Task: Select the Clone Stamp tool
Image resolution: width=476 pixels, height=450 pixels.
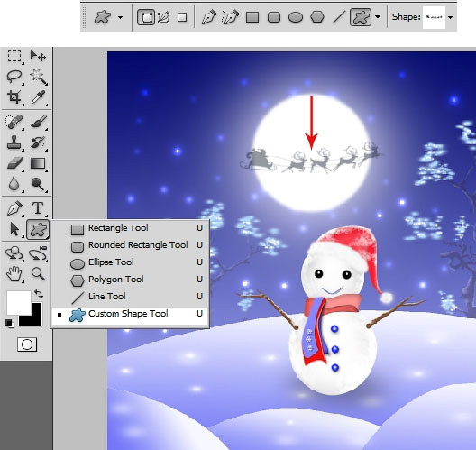Action: pos(14,142)
